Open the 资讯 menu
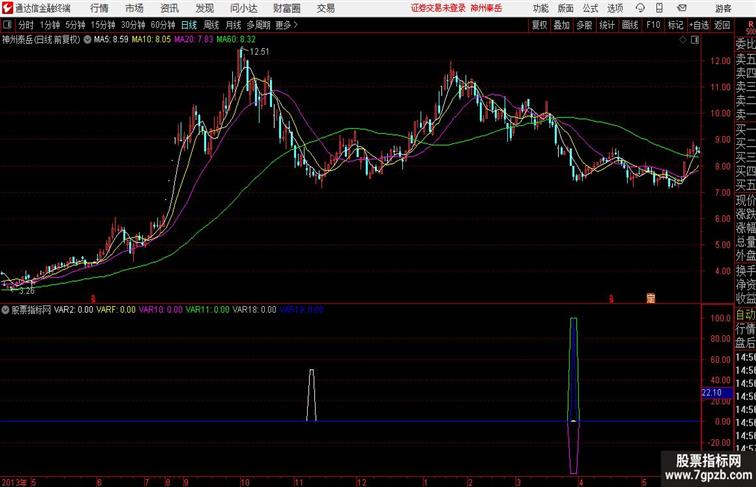Image resolution: width=756 pixels, height=487 pixels. (x=169, y=8)
